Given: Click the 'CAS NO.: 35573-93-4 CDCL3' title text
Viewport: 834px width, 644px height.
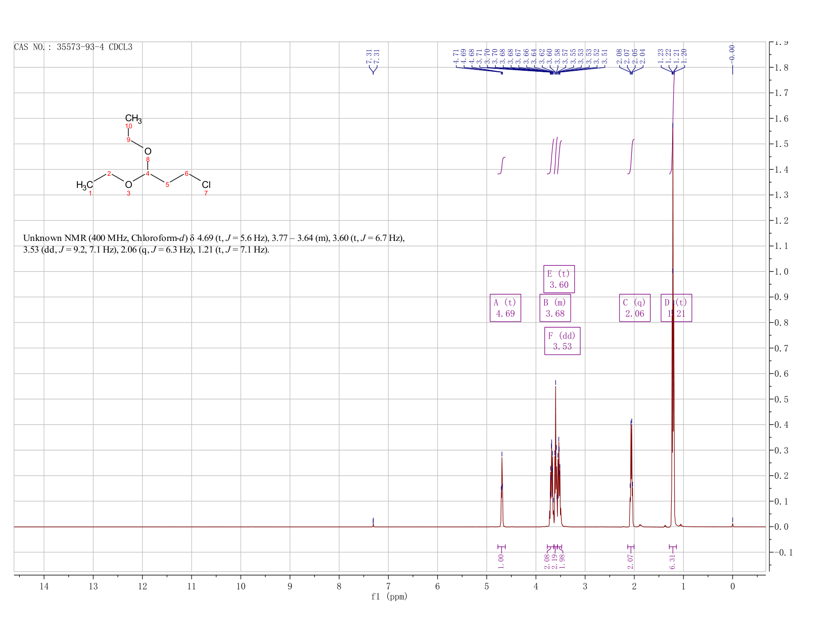Looking at the screenshot, I should [x=73, y=47].
